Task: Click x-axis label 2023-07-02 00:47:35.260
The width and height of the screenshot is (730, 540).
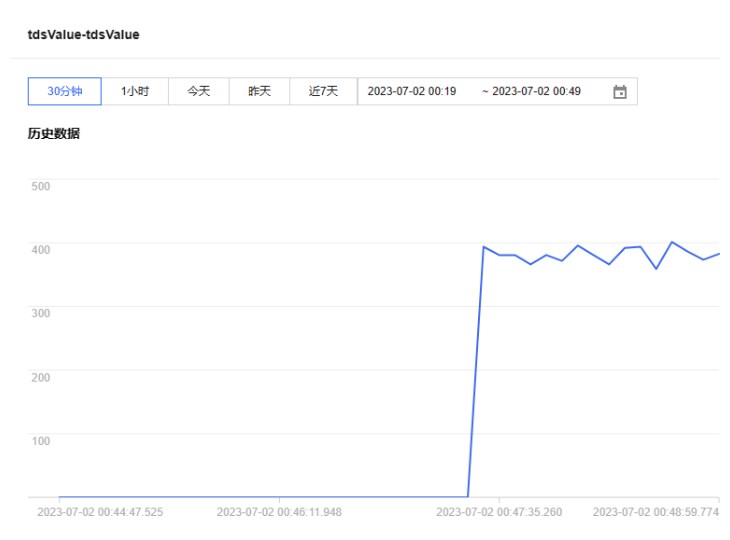Action: [499, 512]
